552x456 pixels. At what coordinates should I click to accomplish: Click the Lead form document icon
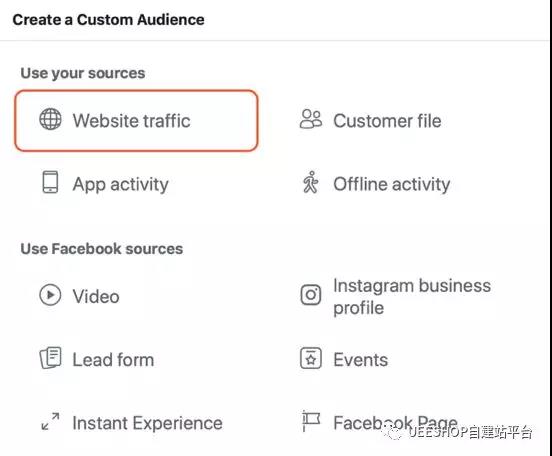pyautogui.click(x=50, y=358)
